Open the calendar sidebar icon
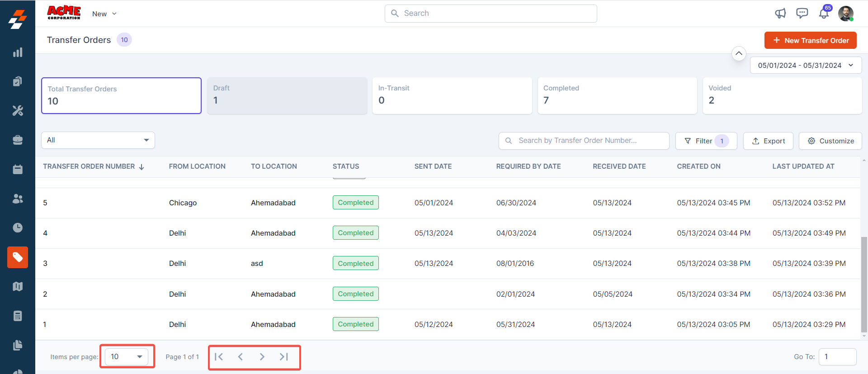Screen dimensions: 868x374 point(18,169)
